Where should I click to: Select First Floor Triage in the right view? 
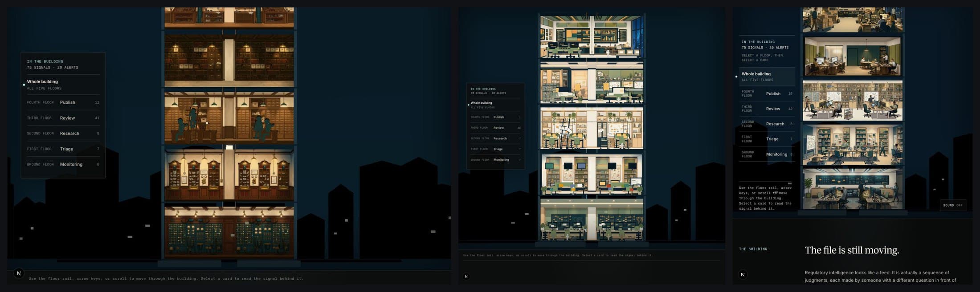tap(767, 139)
